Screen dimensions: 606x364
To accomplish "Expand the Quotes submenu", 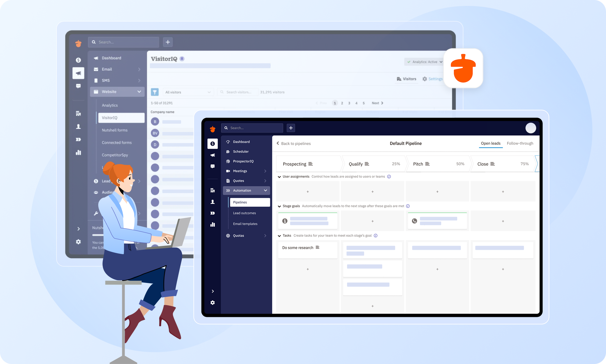I will coord(265,181).
